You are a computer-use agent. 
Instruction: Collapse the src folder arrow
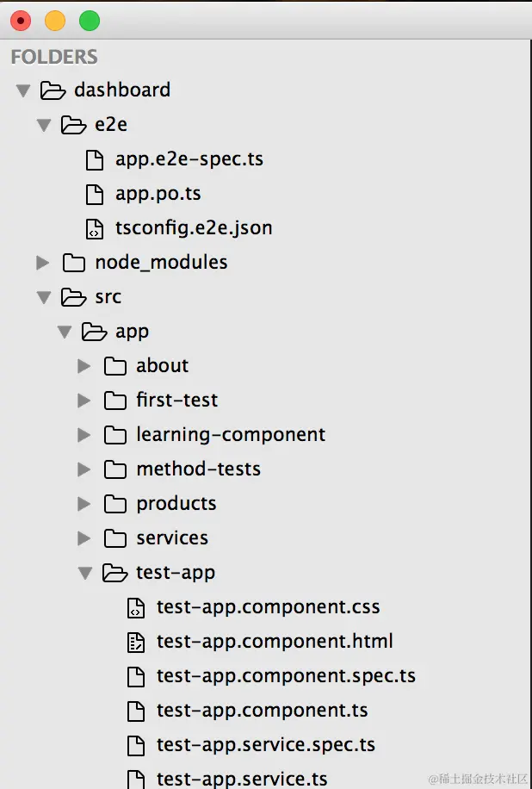(44, 297)
